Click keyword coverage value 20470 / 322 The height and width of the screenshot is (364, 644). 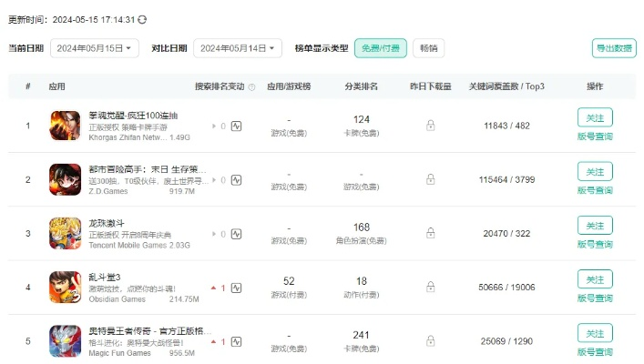(506, 234)
